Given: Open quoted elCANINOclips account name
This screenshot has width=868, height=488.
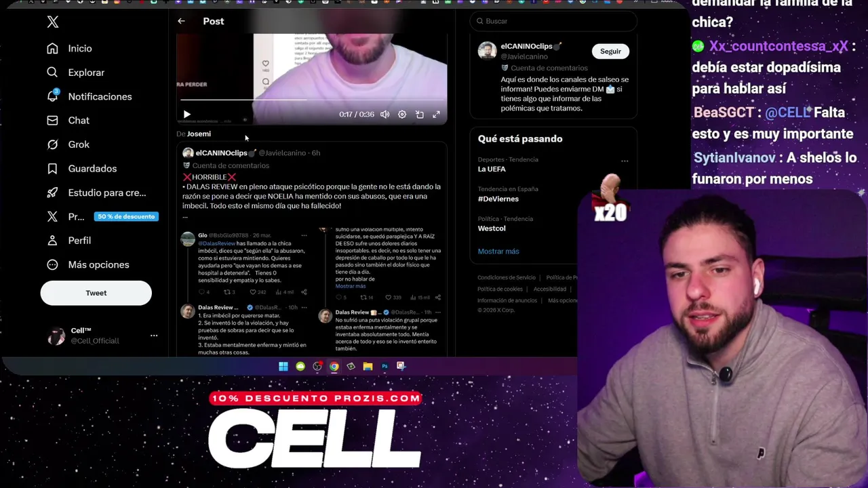Looking at the screenshot, I should [x=221, y=153].
